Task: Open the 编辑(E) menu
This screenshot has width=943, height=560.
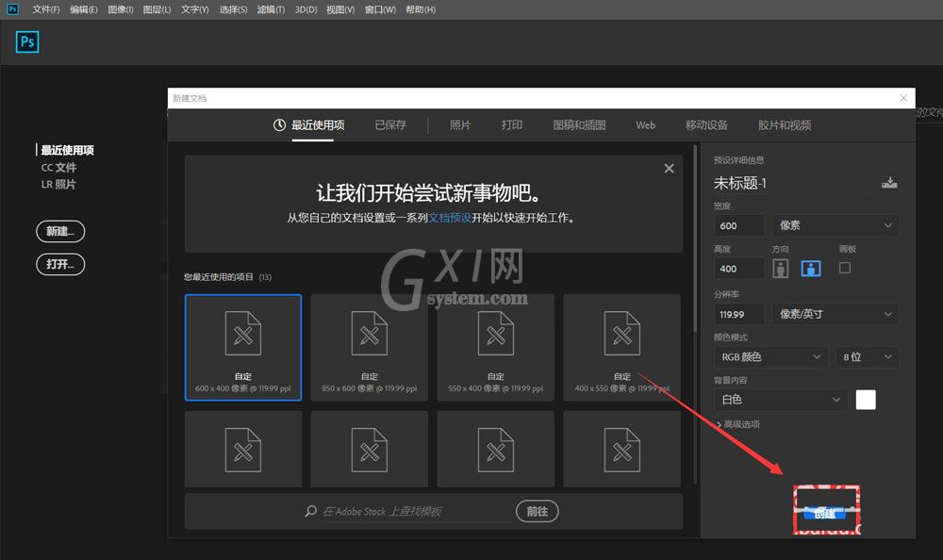Action: [x=84, y=9]
